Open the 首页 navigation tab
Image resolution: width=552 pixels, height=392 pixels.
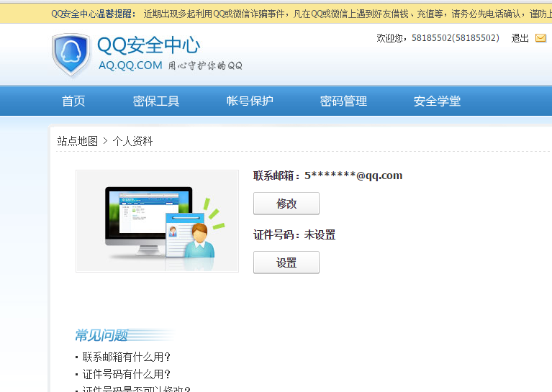73,101
